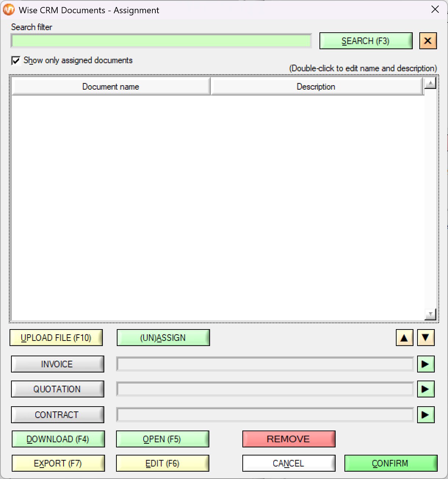Clear the search filter with the X icon
Screen dimensions: 448x479
click(428, 41)
